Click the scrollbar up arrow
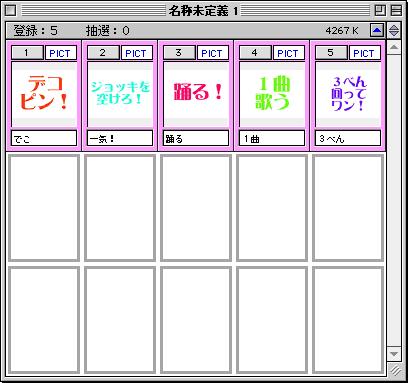Image resolution: width=408 pixels, height=383 pixels. coord(394,47)
